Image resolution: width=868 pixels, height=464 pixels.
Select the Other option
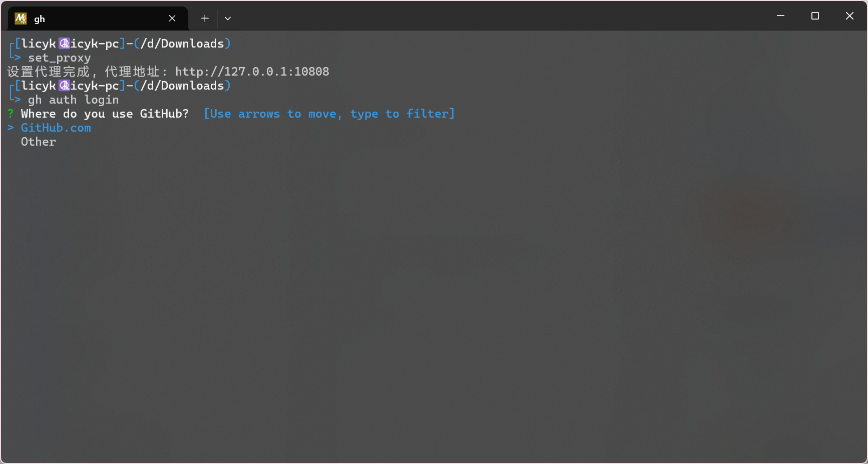click(39, 142)
